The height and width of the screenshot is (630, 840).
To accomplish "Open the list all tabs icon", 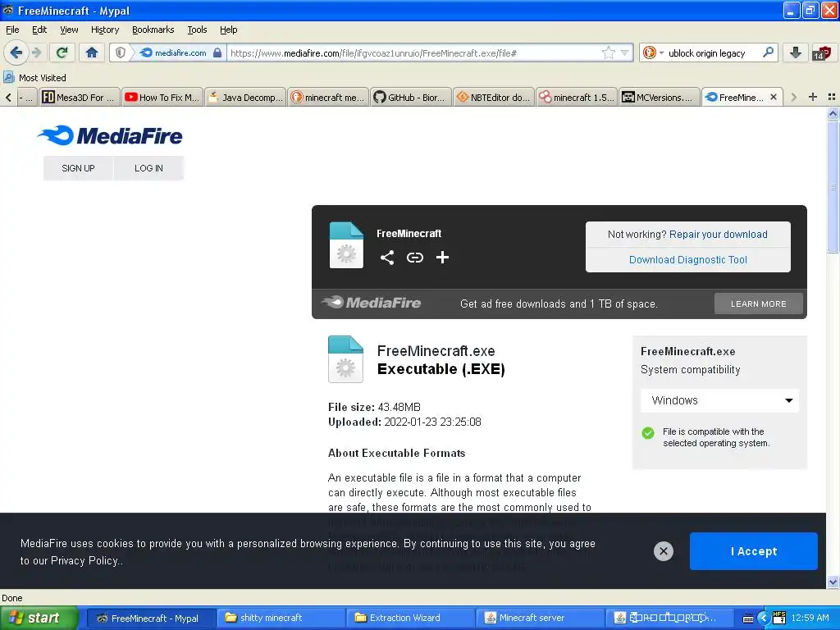I will point(832,97).
